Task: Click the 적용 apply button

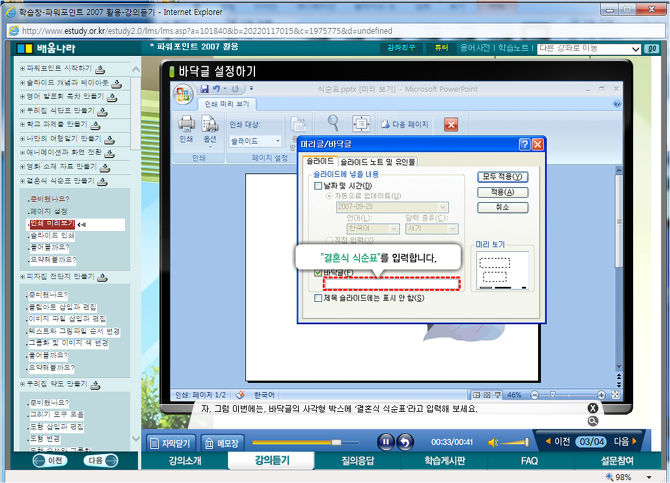Action: click(x=502, y=192)
